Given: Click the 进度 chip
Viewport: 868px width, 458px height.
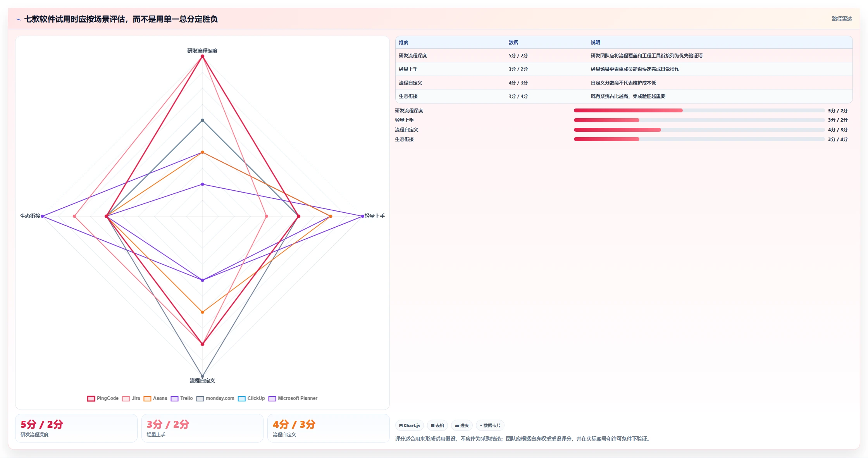Looking at the screenshot, I should click(x=462, y=425).
